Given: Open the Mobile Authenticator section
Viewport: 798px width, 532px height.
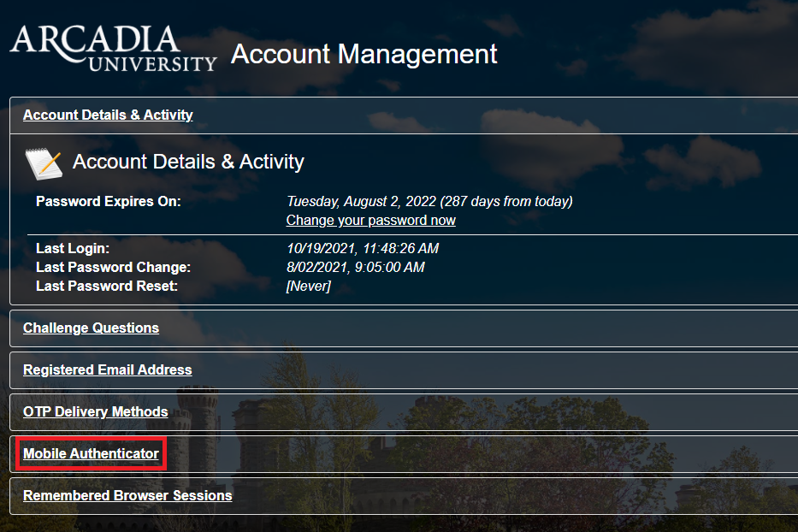Looking at the screenshot, I should point(91,454).
